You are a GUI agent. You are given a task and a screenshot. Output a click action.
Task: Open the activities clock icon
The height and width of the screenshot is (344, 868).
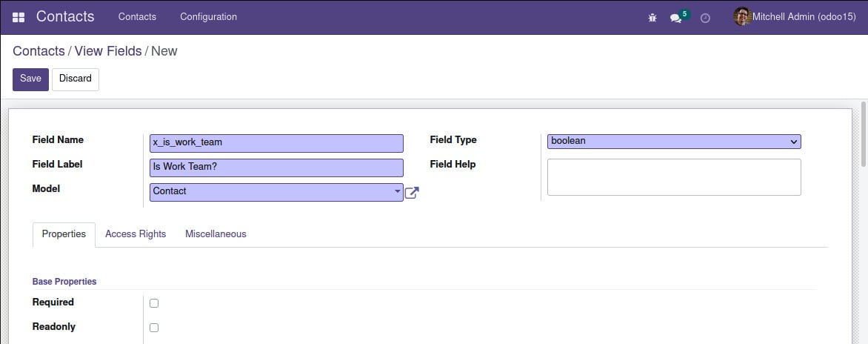705,18
